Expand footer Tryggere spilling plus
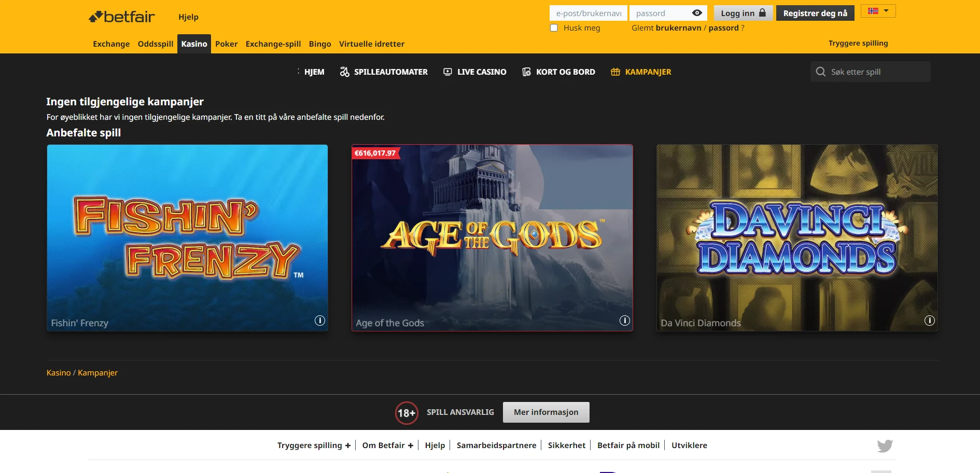 click(x=347, y=446)
